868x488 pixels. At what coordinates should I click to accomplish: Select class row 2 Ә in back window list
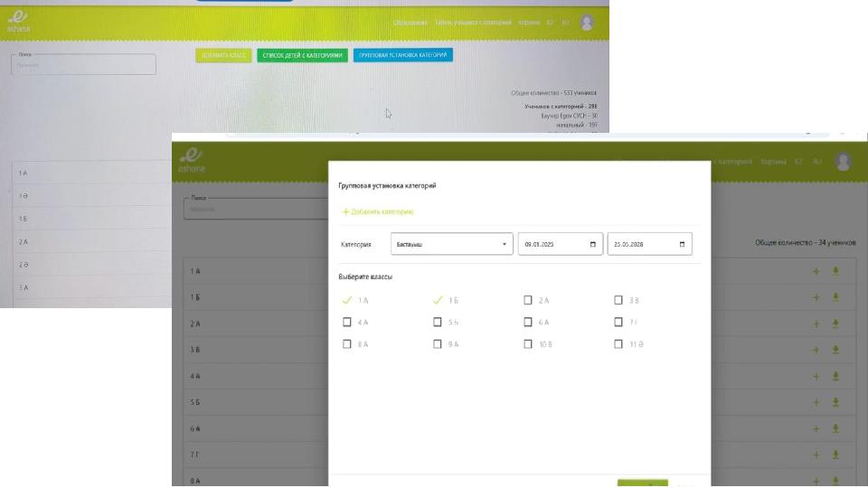pos(92,265)
